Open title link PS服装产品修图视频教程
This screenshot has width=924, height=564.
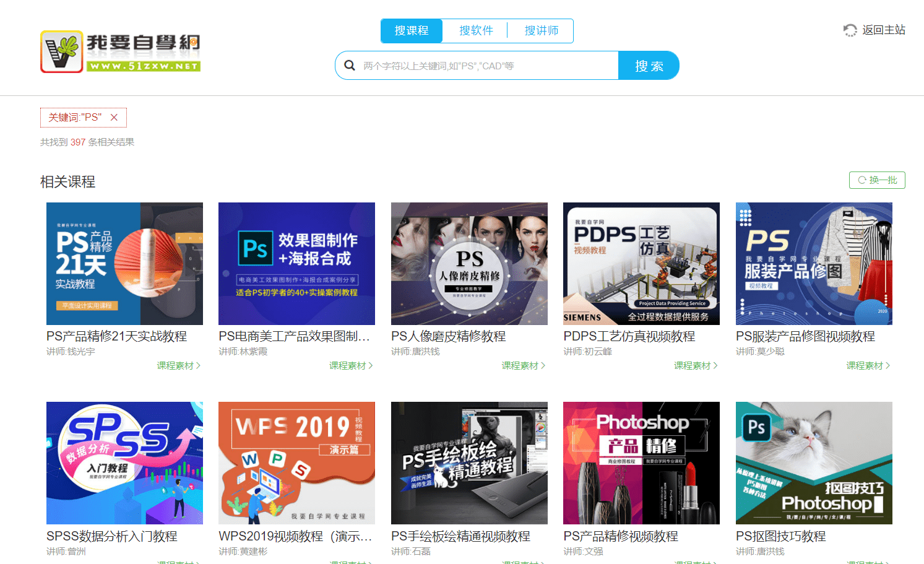pyautogui.click(x=805, y=336)
